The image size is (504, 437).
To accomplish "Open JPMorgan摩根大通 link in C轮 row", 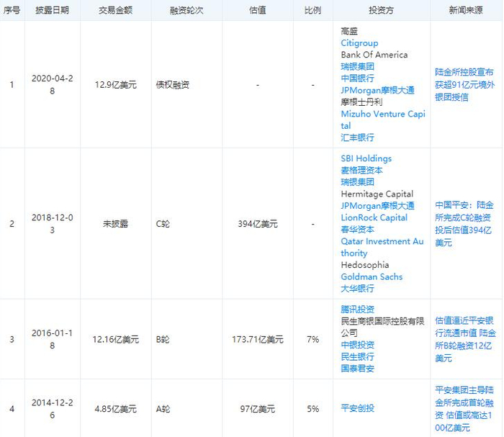I will click(x=378, y=206).
